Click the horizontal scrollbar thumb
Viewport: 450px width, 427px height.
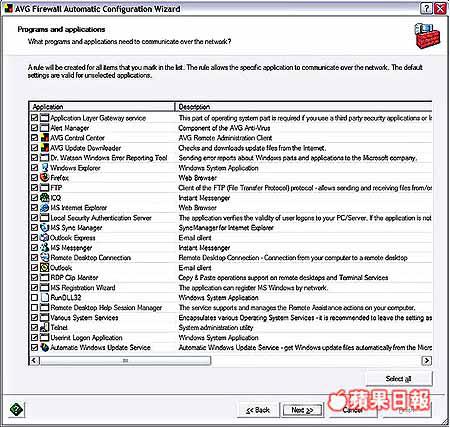tap(125, 360)
